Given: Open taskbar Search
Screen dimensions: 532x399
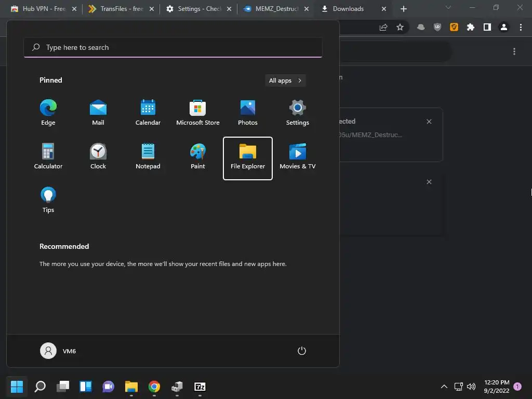Looking at the screenshot, I should coord(40,387).
